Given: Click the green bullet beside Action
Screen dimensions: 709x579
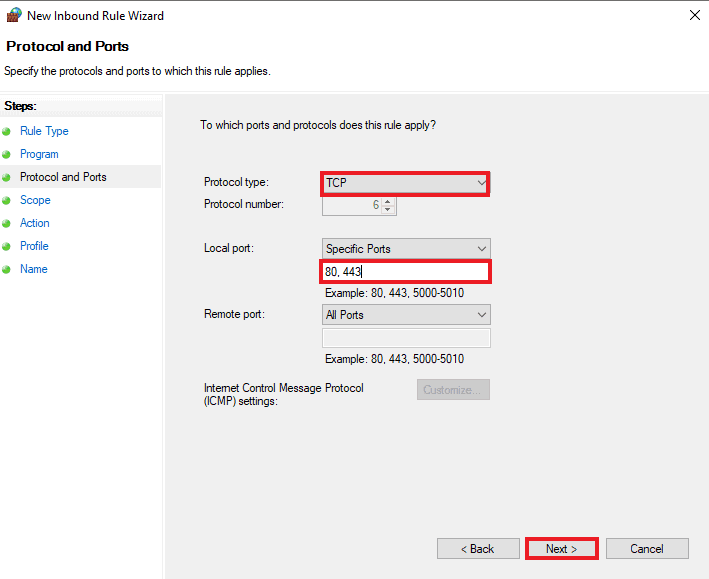Looking at the screenshot, I should (6, 223).
